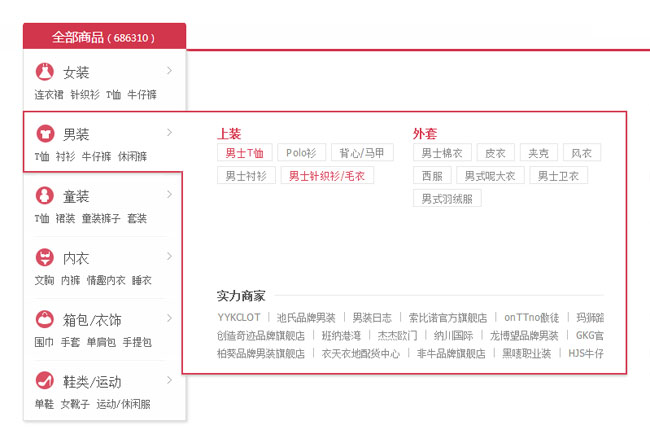Click the 男装 shirt icon
650x443 pixels.
coord(44,133)
